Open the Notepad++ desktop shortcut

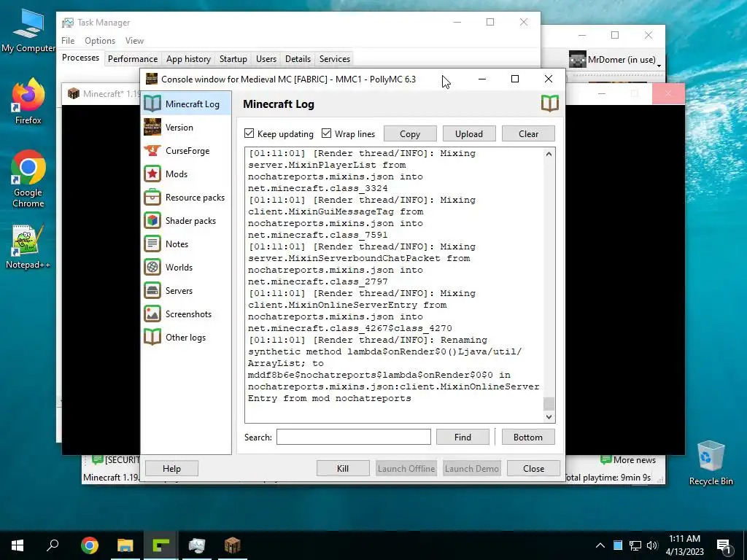(28, 246)
